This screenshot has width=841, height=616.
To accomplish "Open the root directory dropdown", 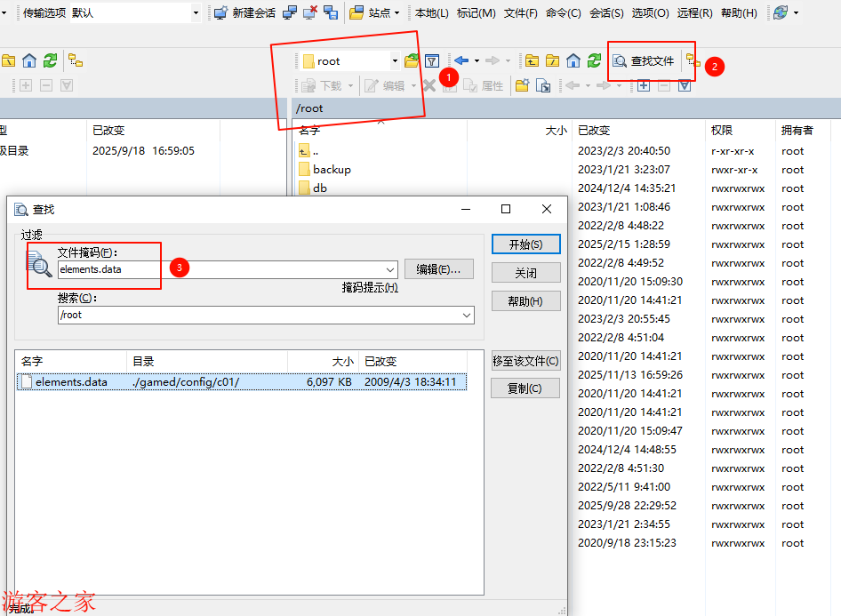I will 395,61.
